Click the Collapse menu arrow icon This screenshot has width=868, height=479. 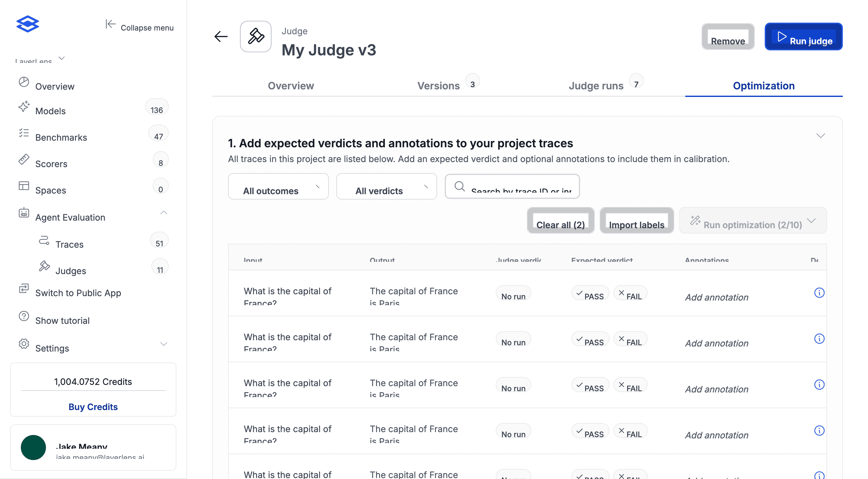(110, 24)
